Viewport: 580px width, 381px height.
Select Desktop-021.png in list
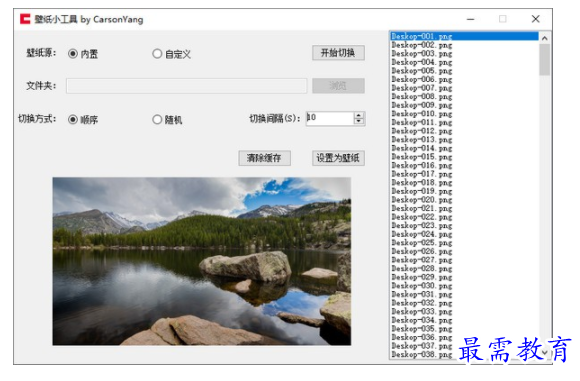[x=422, y=208]
